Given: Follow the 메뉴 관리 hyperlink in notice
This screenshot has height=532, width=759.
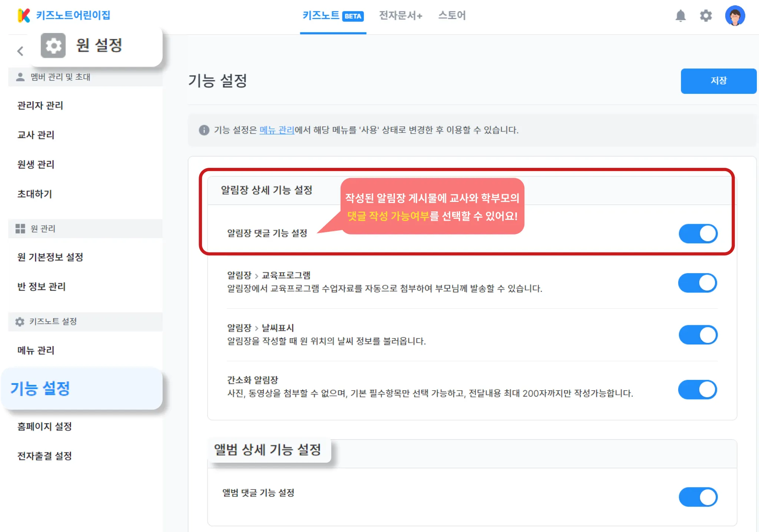Looking at the screenshot, I should 276,130.
